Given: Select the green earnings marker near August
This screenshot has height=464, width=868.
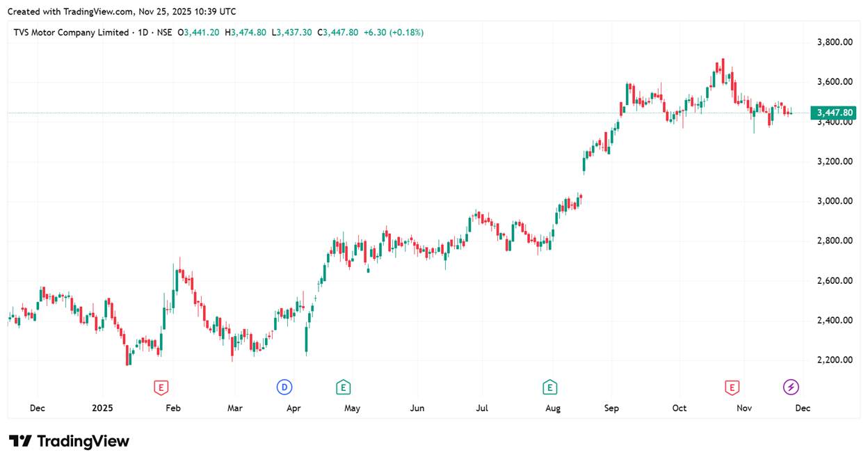Looking at the screenshot, I should [x=550, y=387].
